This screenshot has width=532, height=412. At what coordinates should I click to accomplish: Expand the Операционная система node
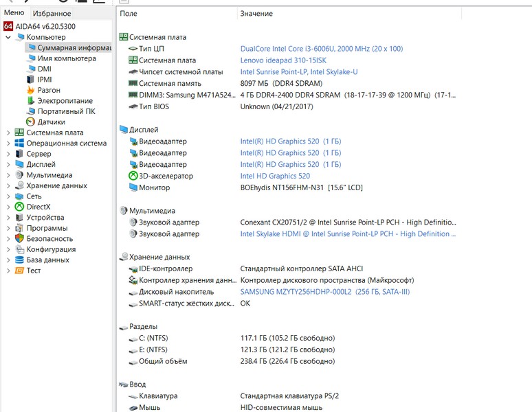8,144
